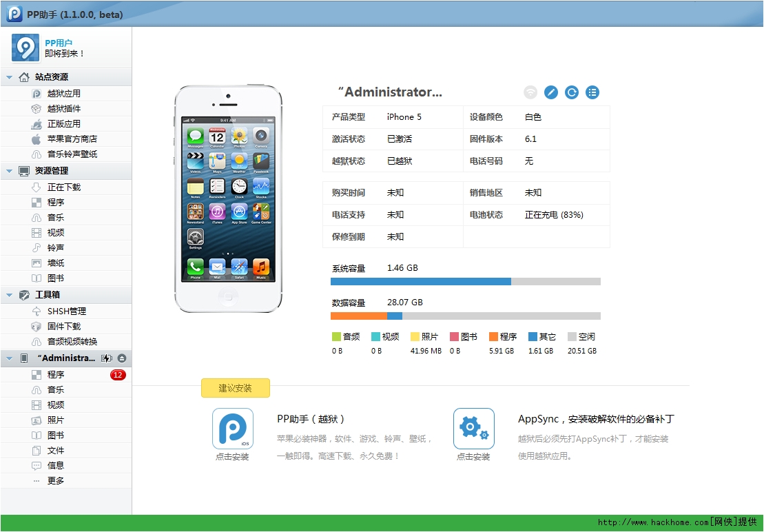Collapse the 资源管理 section arrow

pos(9,171)
